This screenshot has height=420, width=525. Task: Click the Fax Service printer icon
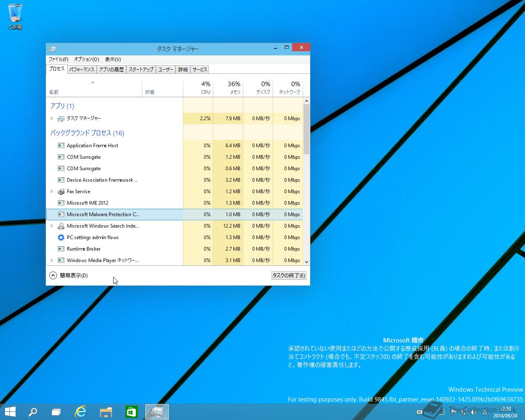click(61, 192)
